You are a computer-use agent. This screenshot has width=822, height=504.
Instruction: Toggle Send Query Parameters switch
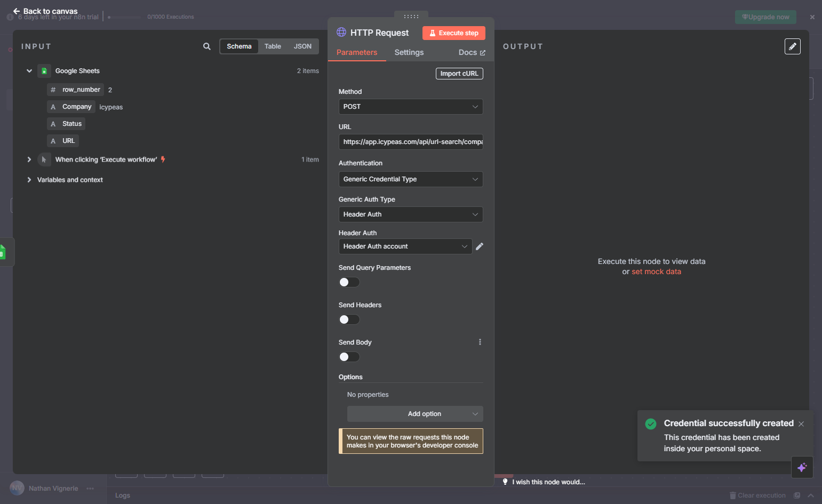point(349,282)
